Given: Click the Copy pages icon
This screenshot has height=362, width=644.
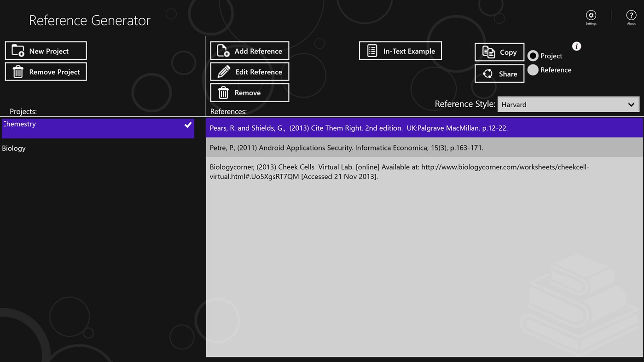Looking at the screenshot, I should click(x=489, y=52).
